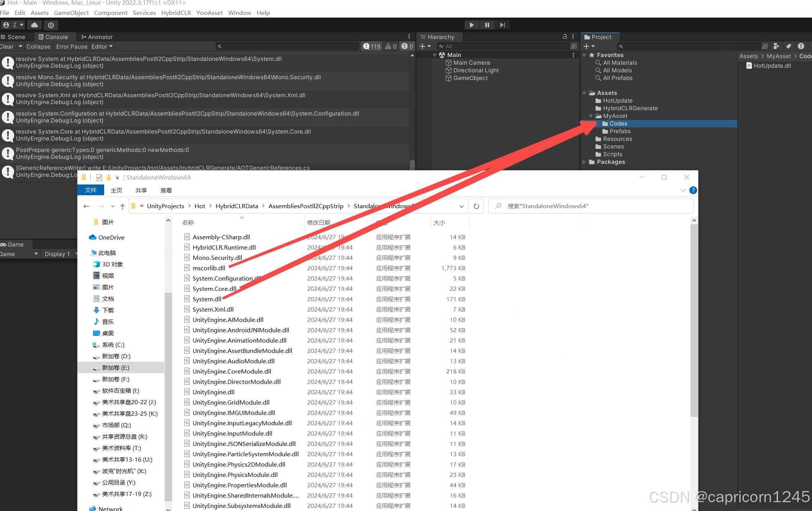The width and height of the screenshot is (812, 511).
Task: Open the Editor dropdown in Console
Action: point(102,46)
